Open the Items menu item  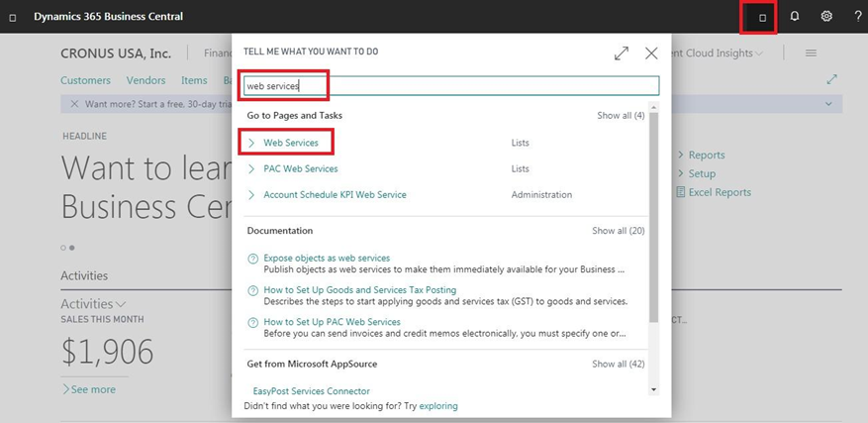pyautogui.click(x=194, y=80)
